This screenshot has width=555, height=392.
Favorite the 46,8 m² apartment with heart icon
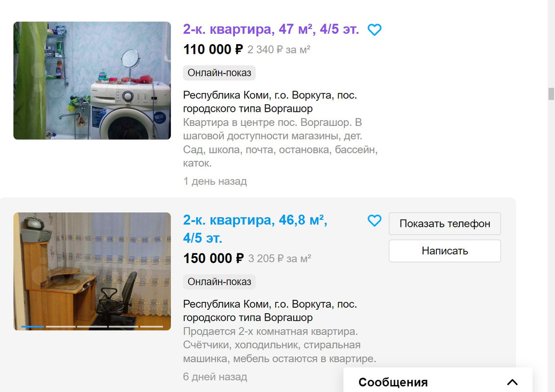tap(374, 220)
